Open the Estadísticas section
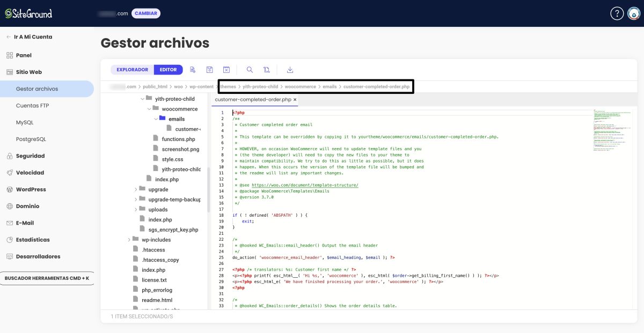 click(33, 240)
